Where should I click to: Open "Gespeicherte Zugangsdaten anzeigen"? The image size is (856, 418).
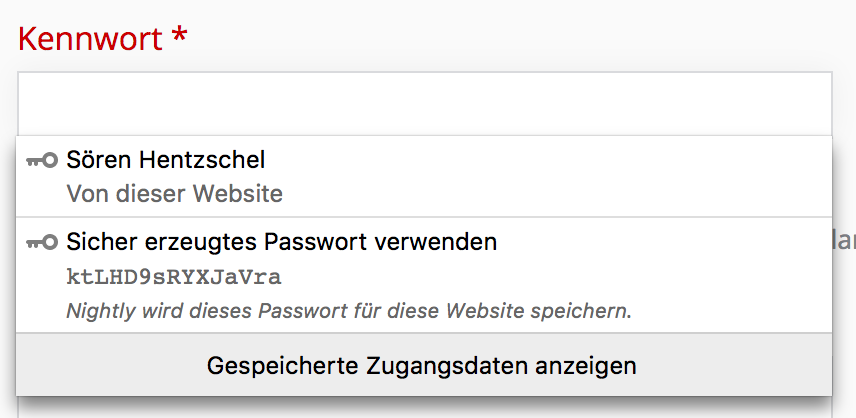422,365
